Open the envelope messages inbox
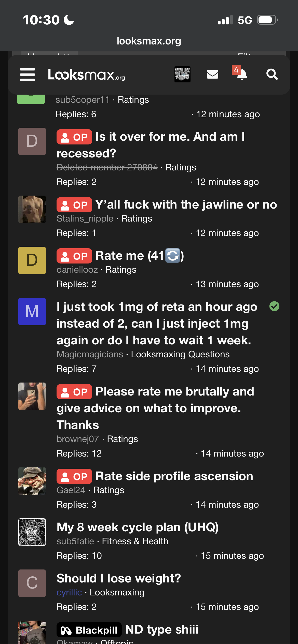The width and height of the screenshot is (298, 644). [x=212, y=75]
